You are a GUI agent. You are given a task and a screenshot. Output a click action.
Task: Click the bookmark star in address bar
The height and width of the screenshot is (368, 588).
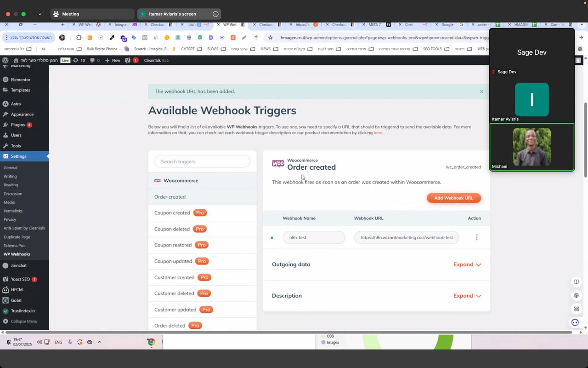point(270,38)
